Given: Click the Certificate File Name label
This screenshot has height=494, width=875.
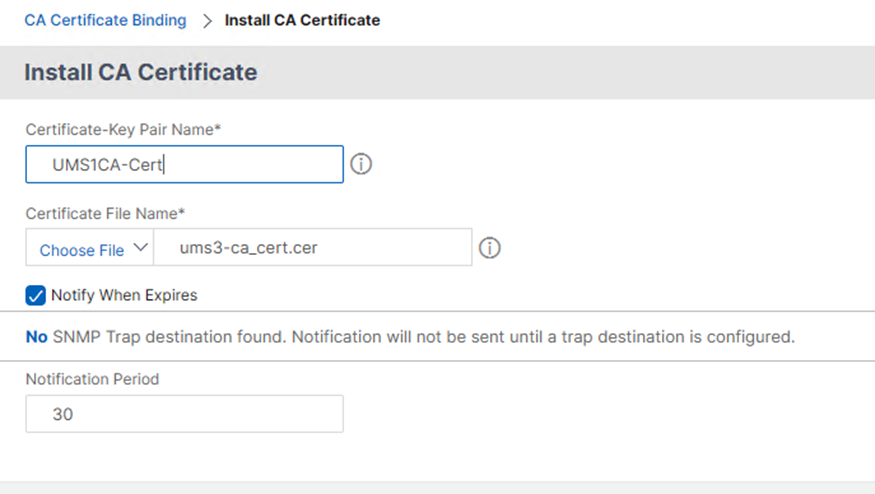Looking at the screenshot, I should (x=105, y=213).
